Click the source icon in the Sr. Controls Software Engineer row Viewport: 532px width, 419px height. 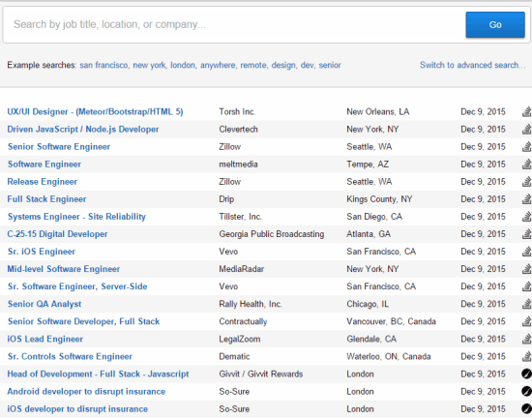tap(527, 356)
